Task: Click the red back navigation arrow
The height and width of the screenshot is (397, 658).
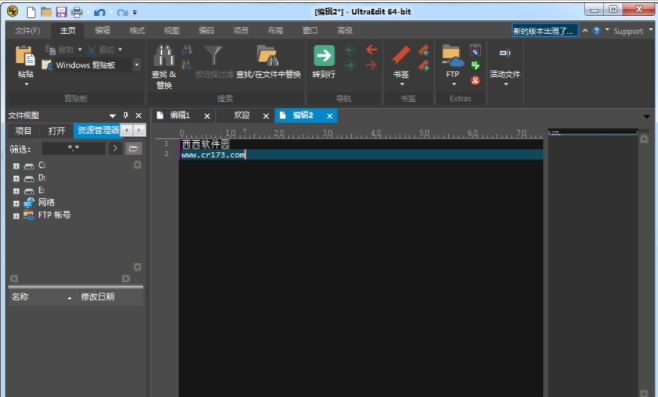Action: point(371,50)
